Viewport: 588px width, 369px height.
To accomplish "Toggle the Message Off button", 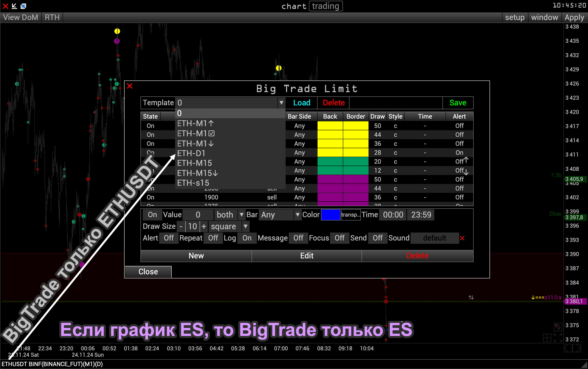I will [298, 238].
